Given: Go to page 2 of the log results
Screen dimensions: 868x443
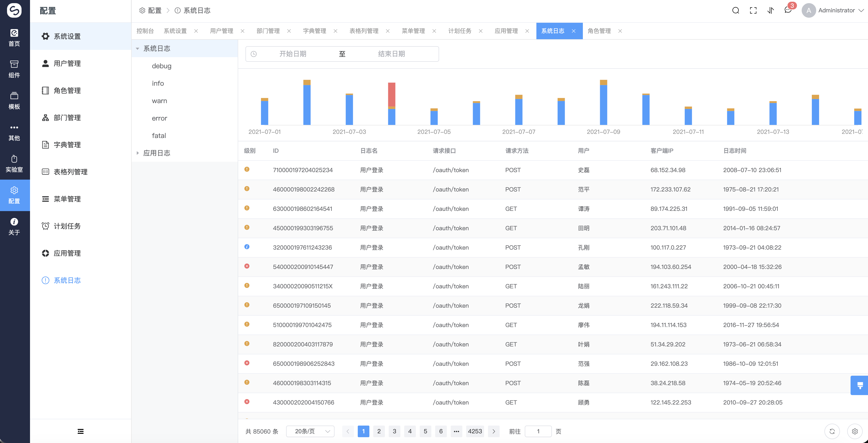Looking at the screenshot, I should (379, 431).
